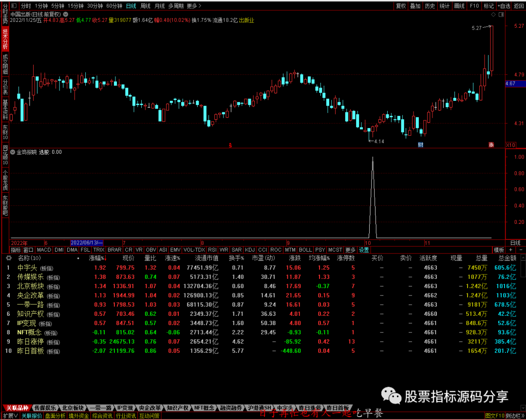This screenshot has width=526, height=420.
Task: Click the 统计 statistics button
Action: pyautogui.click(x=445, y=6)
